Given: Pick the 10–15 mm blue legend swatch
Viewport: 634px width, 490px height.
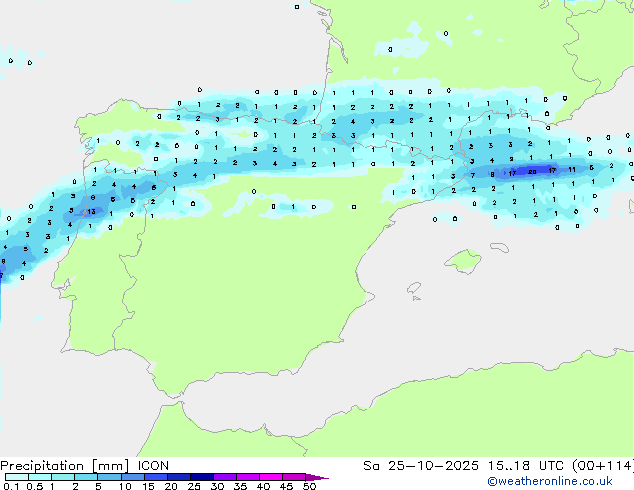Looking at the screenshot, I should 133,477.
